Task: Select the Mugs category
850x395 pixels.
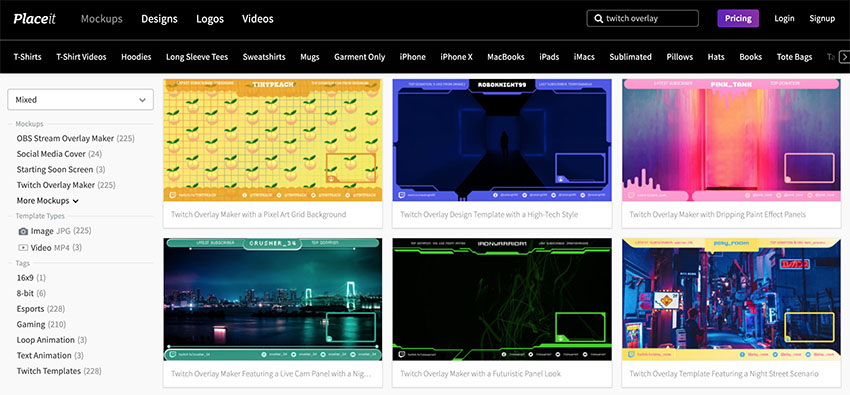Action: 310,57
